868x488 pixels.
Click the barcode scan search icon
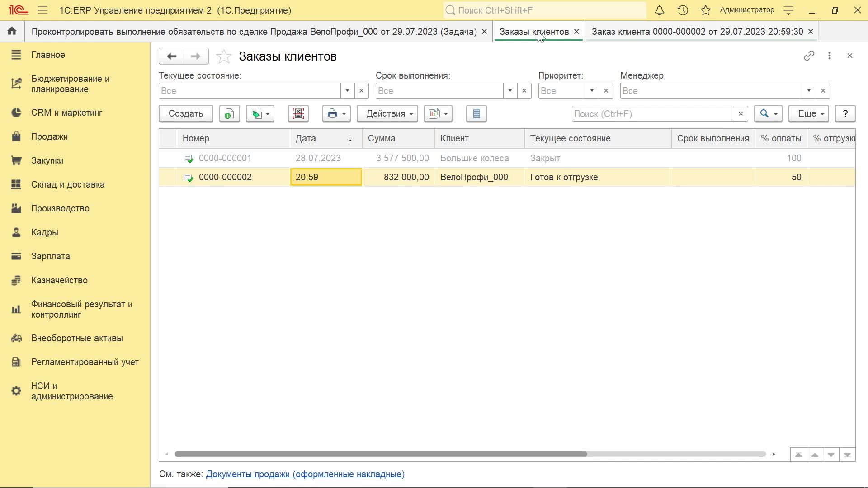point(298,114)
